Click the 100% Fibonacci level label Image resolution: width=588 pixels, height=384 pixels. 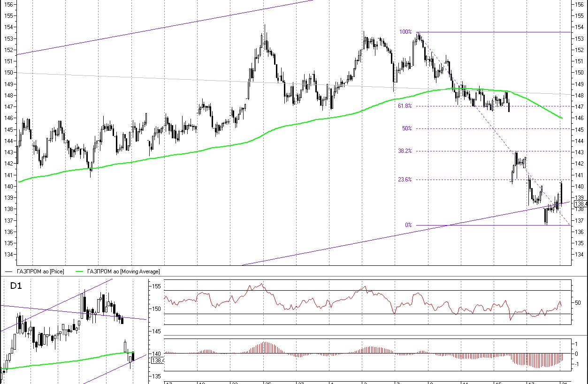(405, 32)
